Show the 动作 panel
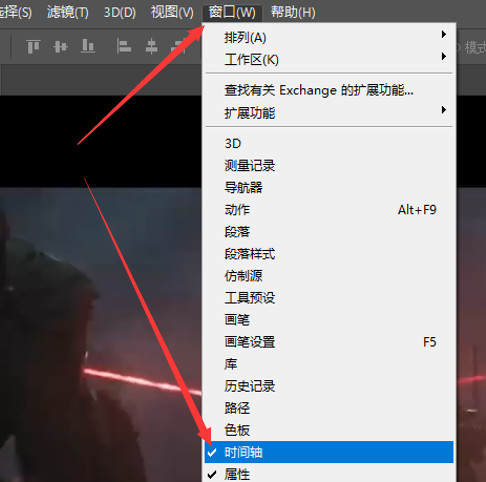Image resolution: width=486 pixels, height=482 pixels. 329,210
